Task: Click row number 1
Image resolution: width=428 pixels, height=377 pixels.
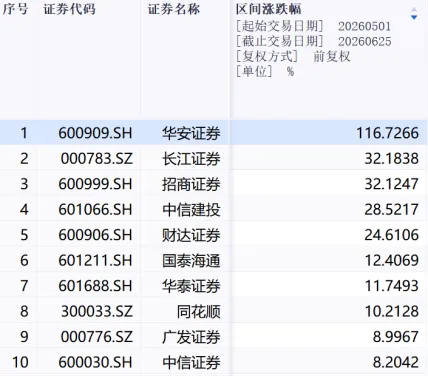Action: click(x=24, y=133)
